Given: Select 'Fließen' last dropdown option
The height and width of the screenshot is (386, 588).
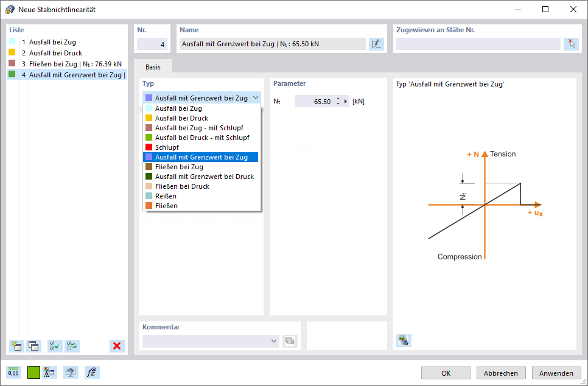Looking at the screenshot, I should click(x=201, y=206).
